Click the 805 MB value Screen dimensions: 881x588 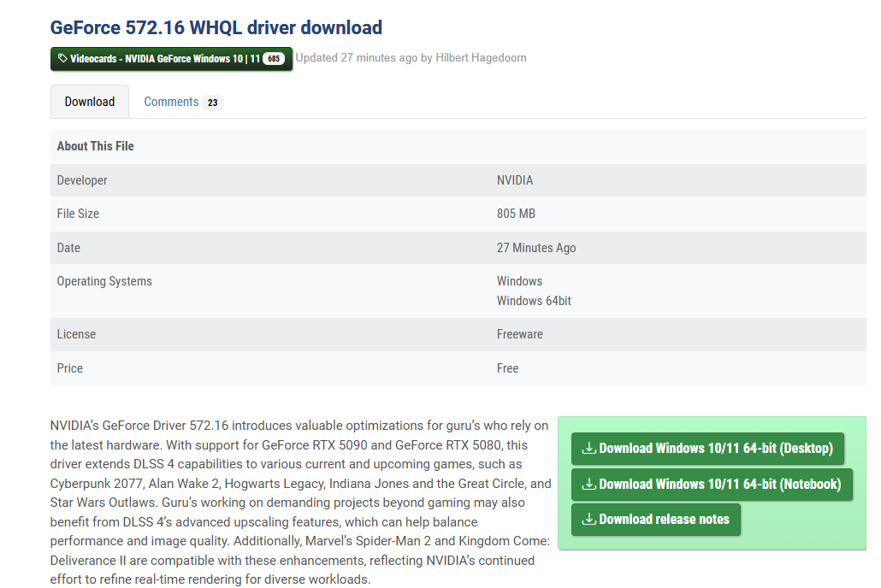[x=516, y=214]
